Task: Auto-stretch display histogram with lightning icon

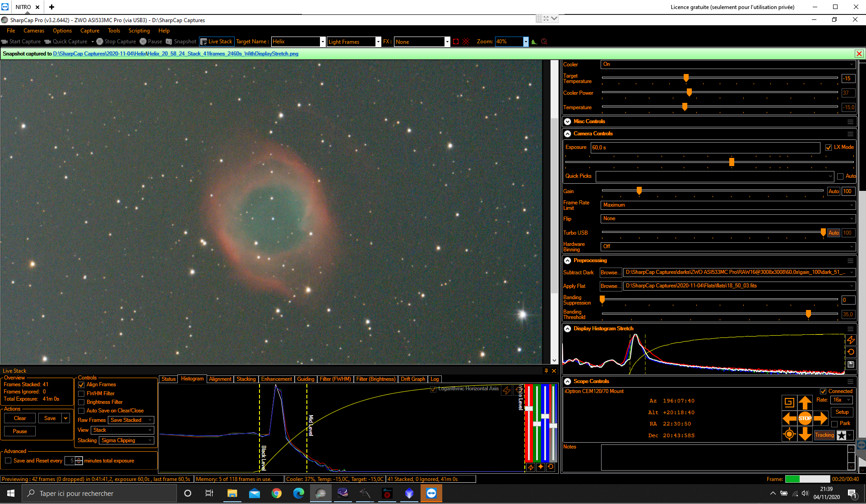Action: [x=851, y=340]
